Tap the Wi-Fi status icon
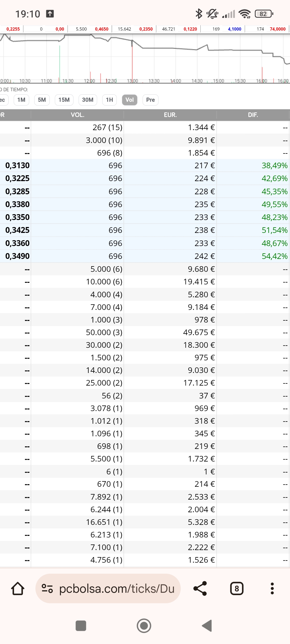 tap(245, 14)
